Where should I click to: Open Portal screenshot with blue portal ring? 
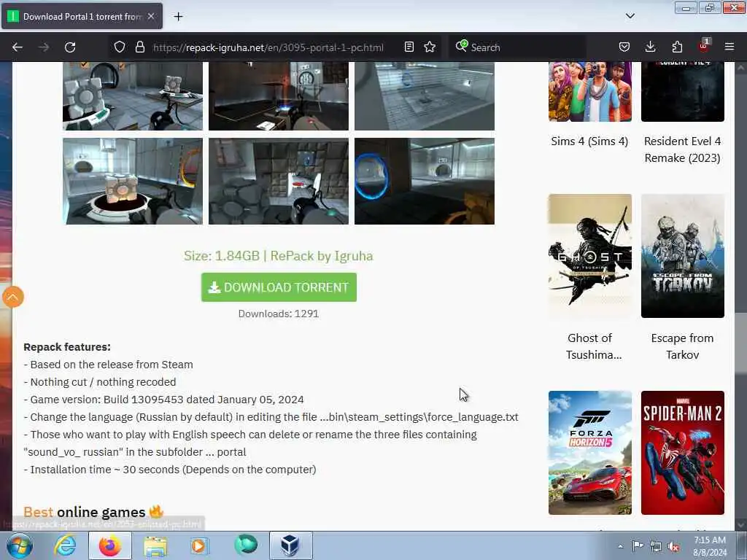tap(424, 181)
